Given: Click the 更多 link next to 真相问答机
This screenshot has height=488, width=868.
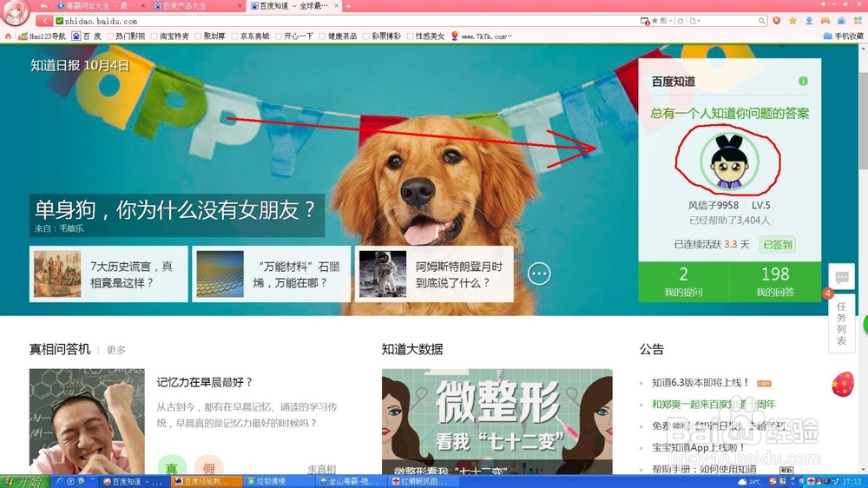Looking at the screenshot, I should (116, 350).
